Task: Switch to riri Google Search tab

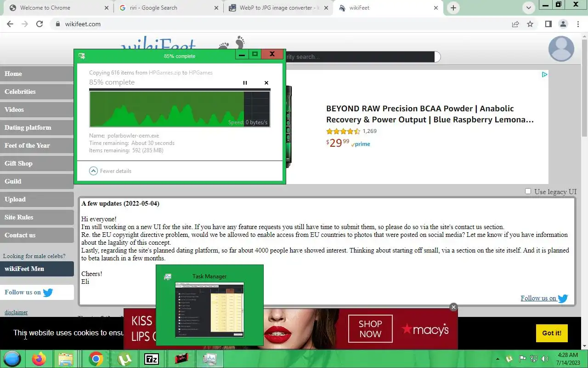Action: click(x=169, y=8)
